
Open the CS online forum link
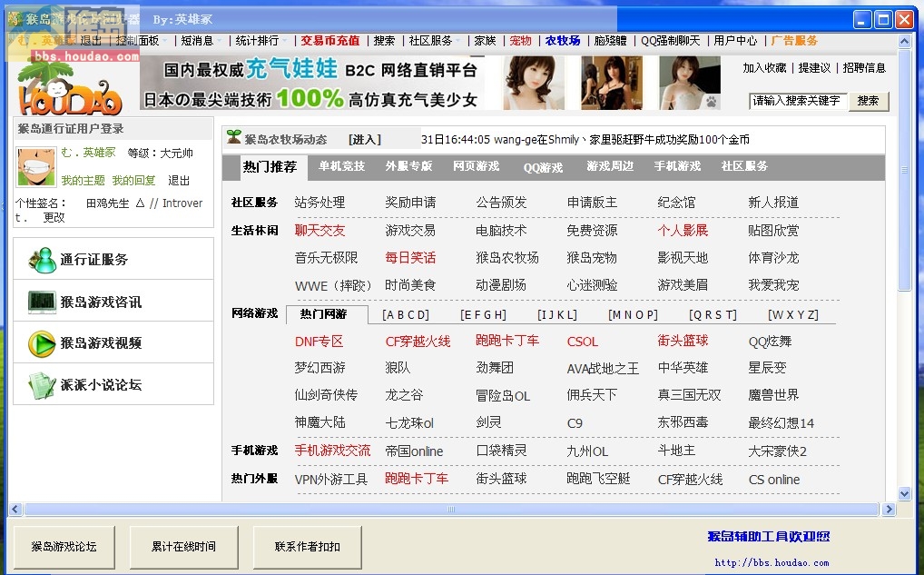coord(774,480)
